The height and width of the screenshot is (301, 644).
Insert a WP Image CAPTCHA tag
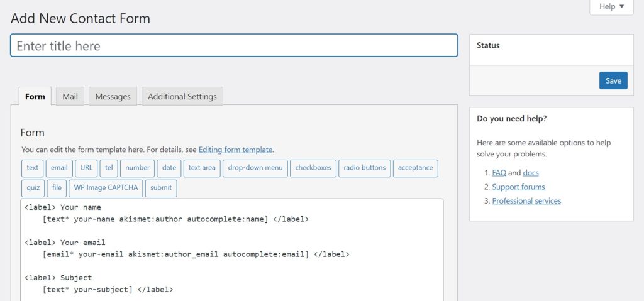tap(106, 188)
